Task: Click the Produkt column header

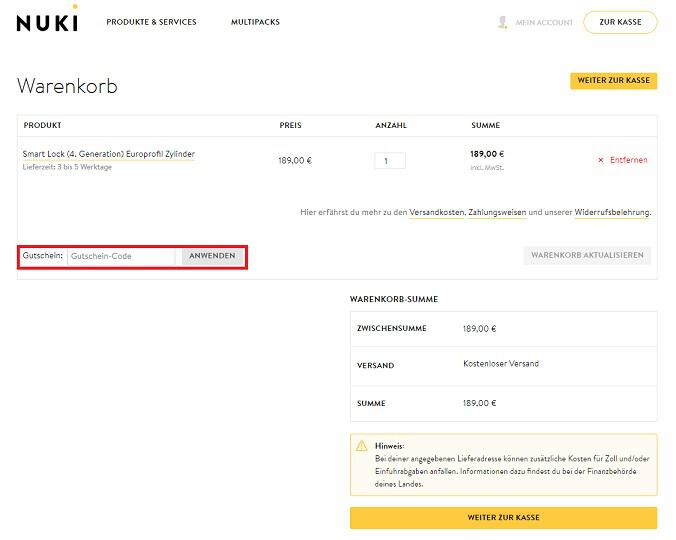Action: (x=42, y=125)
